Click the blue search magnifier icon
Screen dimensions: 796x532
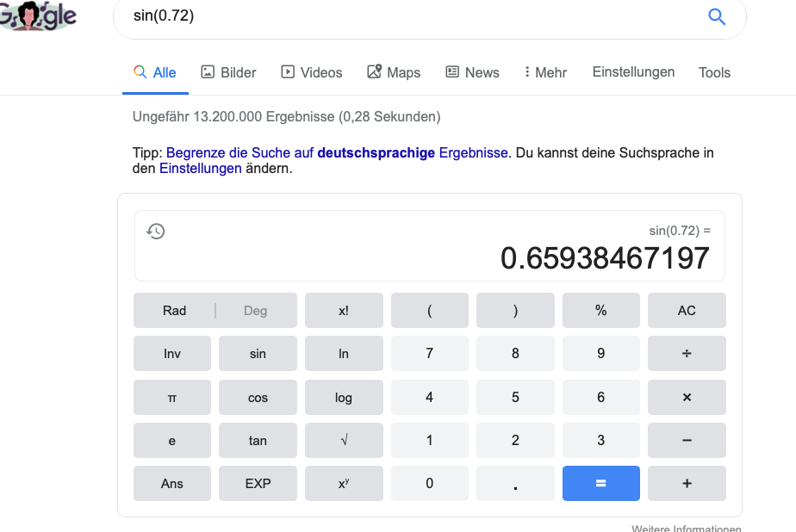point(716,16)
